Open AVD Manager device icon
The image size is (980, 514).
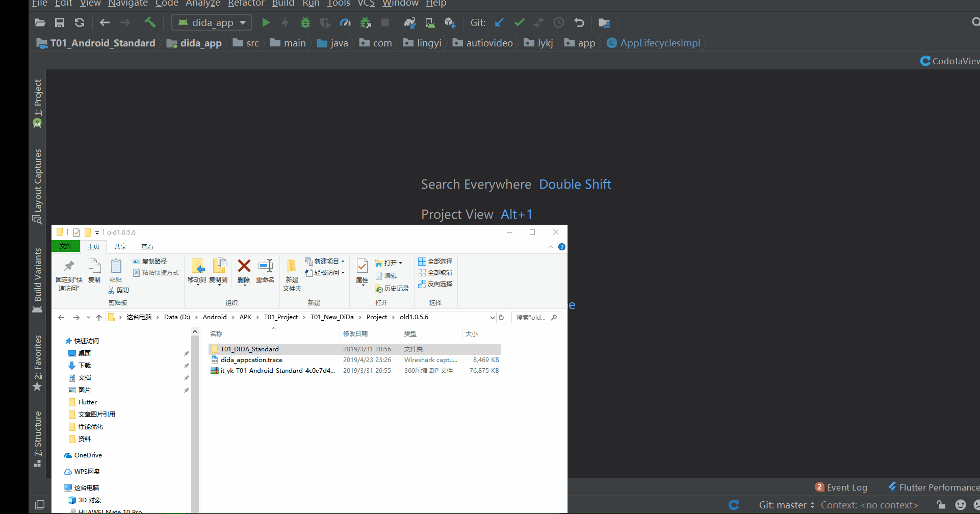coord(430,22)
